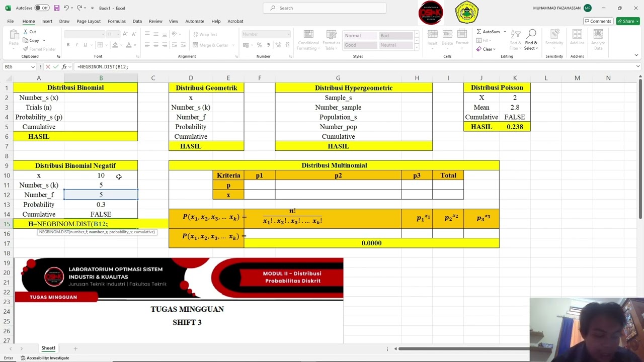Expand the Name Box dropdown arrow

pos(33,66)
